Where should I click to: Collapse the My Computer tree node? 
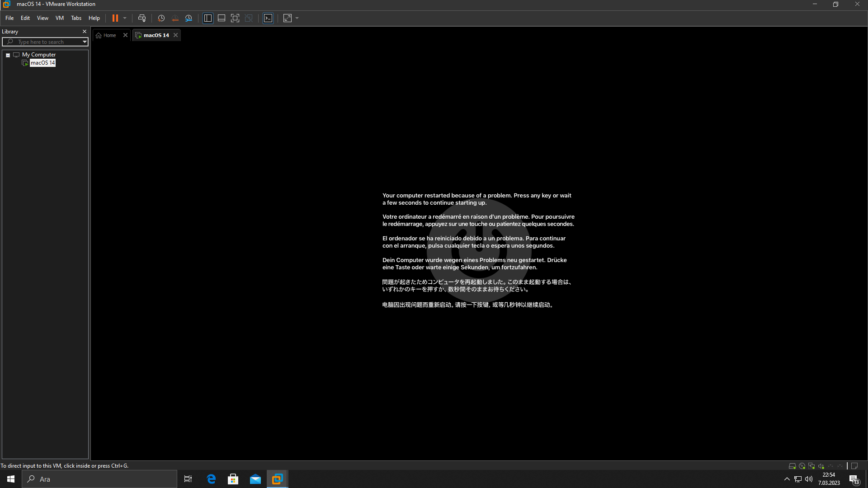point(8,55)
